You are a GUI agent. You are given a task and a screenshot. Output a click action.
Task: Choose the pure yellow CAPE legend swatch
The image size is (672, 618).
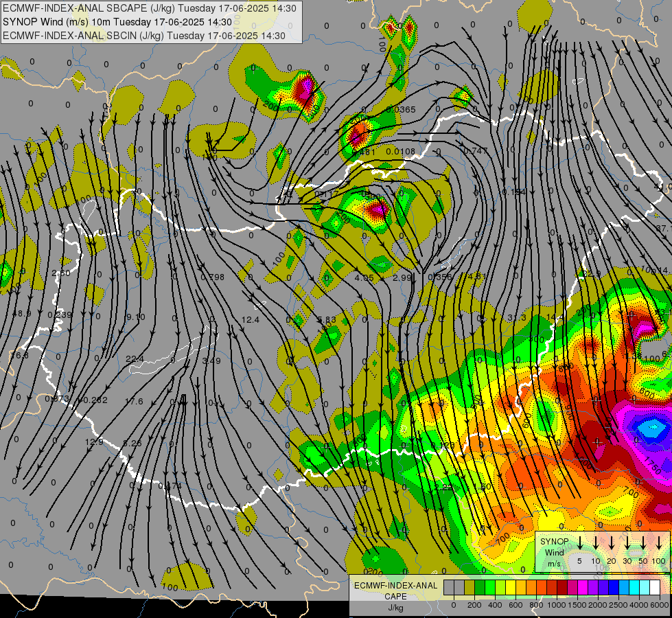[x=511, y=588]
